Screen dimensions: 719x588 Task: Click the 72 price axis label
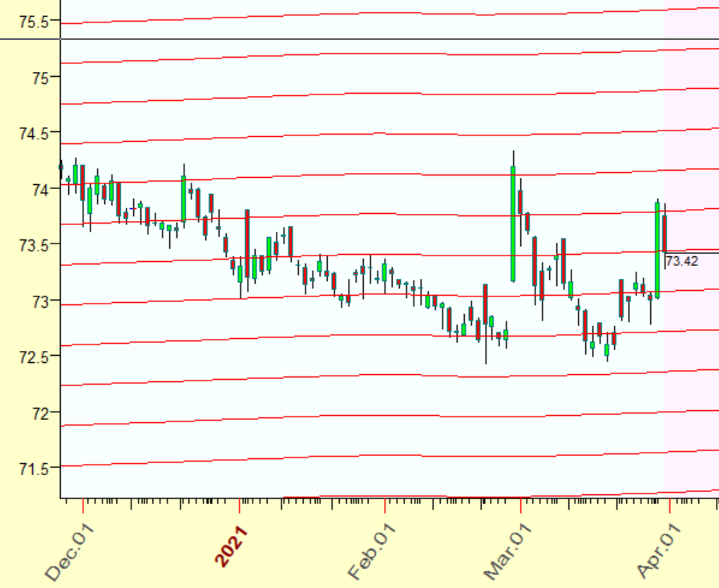pos(40,413)
